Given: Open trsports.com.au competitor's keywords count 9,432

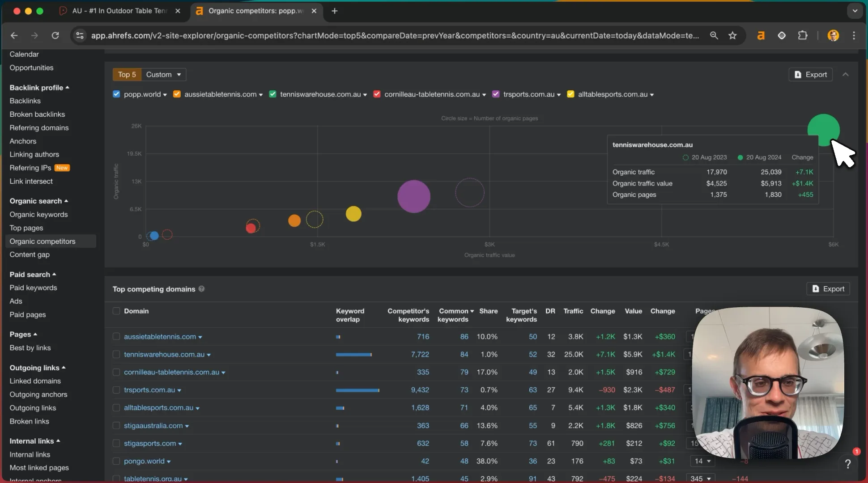Looking at the screenshot, I should 420,390.
